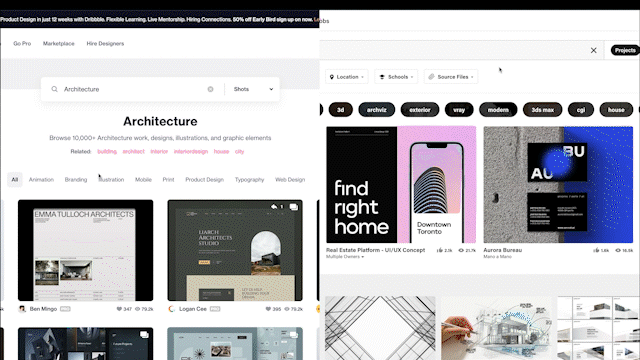Viewport: 640px width, 360px height.
Task: Select the 3ds max tag pill
Action: click(542, 110)
